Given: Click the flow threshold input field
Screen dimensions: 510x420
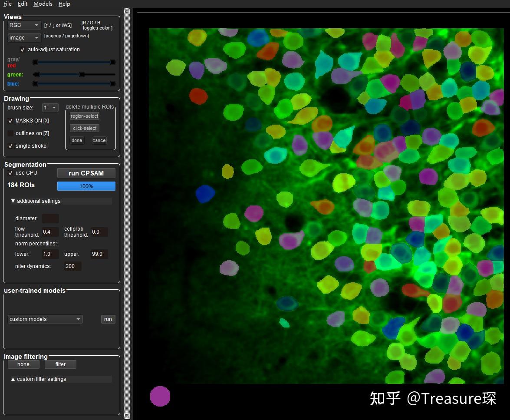Looking at the screenshot, I should pos(50,232).
